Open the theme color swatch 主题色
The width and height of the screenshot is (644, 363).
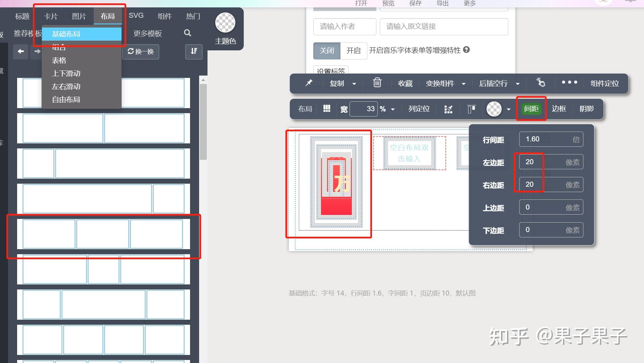point(225,22)
